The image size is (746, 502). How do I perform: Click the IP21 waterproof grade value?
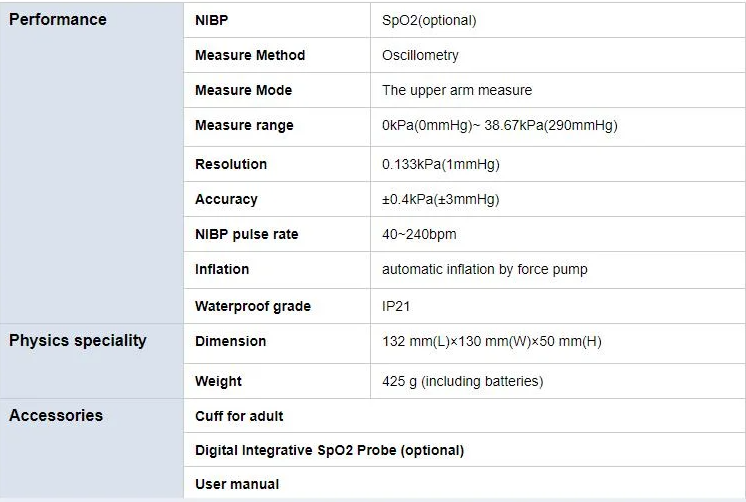[396, 306]
